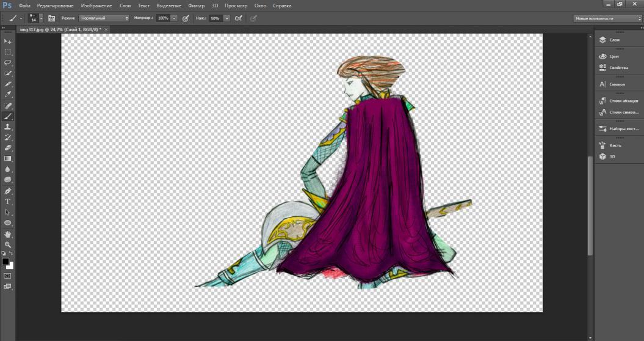Screen dimensions: 644x341
Task: Open the Свойства panel
Action: [618, 67]
